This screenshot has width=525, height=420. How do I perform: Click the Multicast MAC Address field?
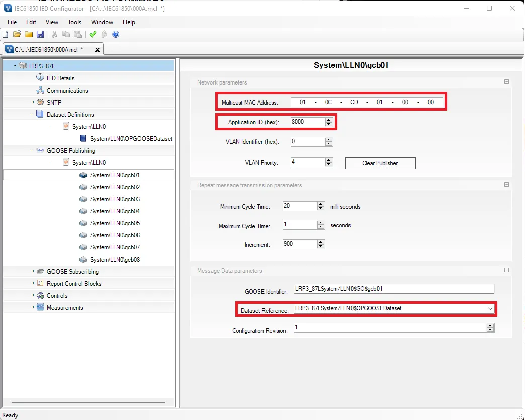(367, 102)
